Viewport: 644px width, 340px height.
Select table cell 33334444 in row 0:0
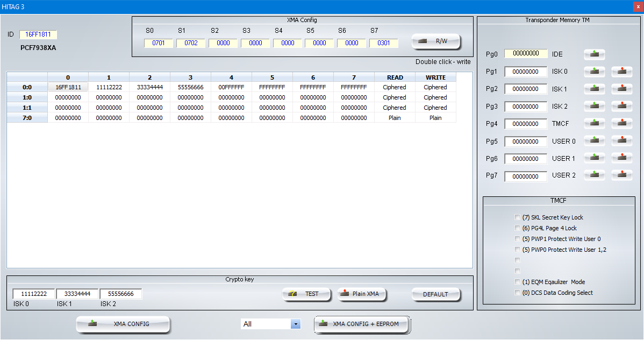click(149, 87)
